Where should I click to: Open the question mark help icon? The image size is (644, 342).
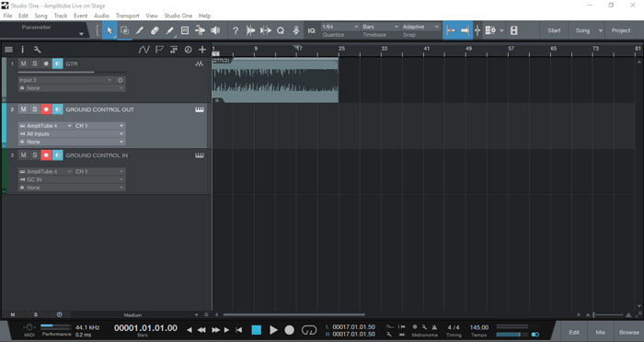236,30
